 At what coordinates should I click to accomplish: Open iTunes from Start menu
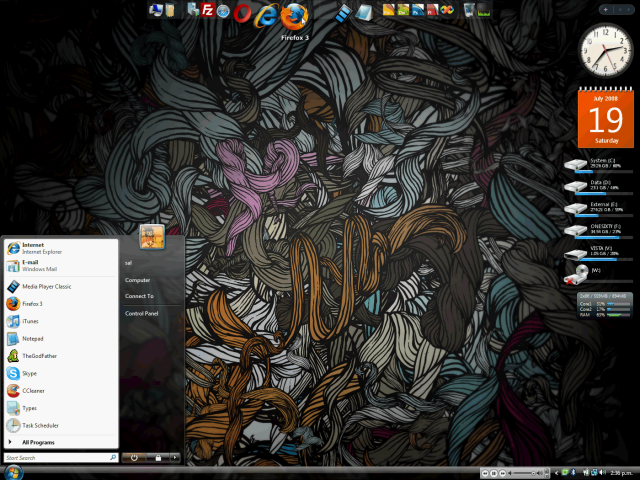[61, 321]
